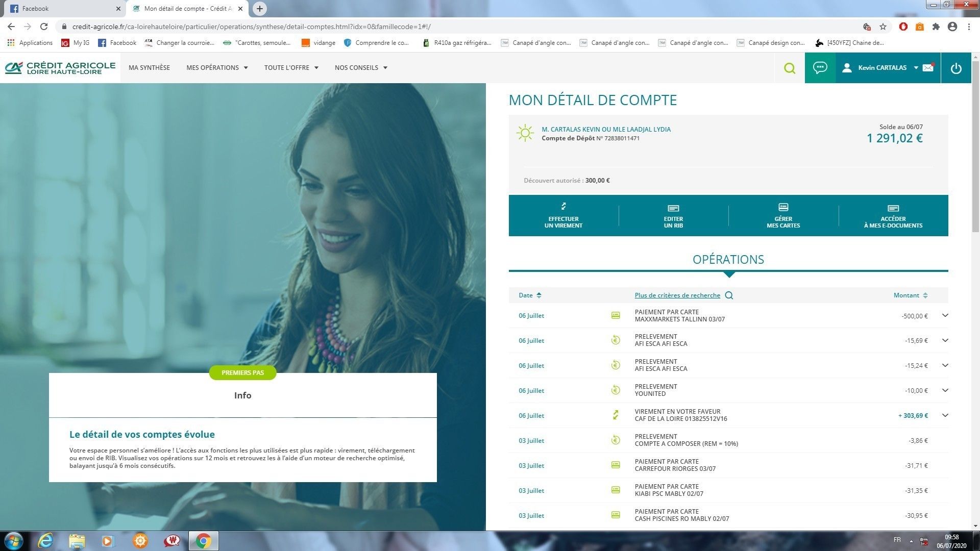Expand the AFI ESCA -15,24 € operation
980x551 pixels.
pos(945,365)
